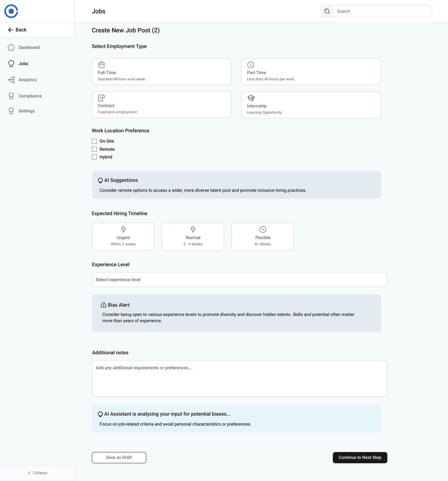Pick the Urgent hiring timeline card
The height and width of the screenshot is (481, 448).
pyautogui.click(x=123, y=237)
